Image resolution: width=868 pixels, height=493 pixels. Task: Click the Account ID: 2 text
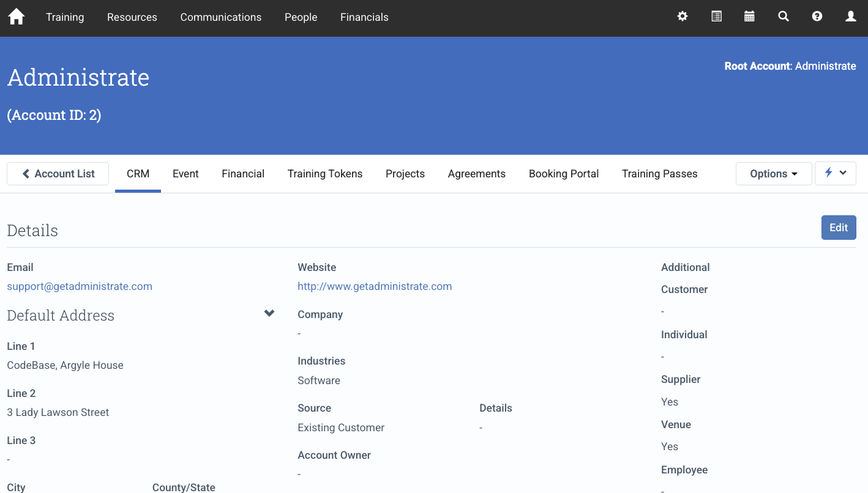click(x=54, y=115)
